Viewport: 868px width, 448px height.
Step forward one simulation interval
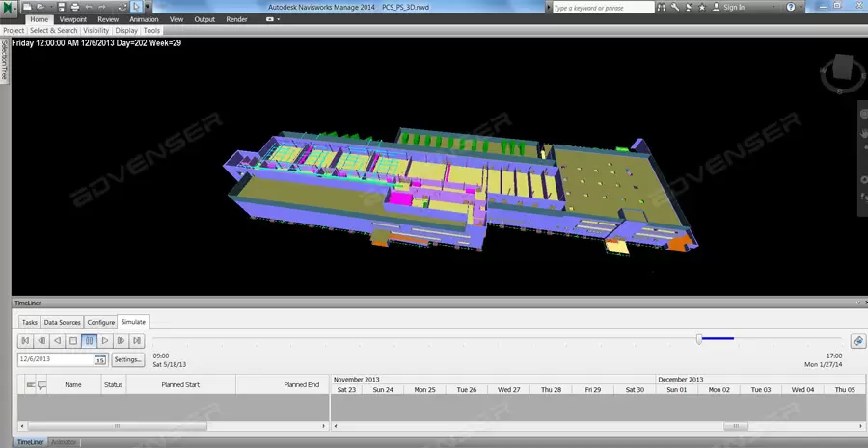(x=122, y=341)
